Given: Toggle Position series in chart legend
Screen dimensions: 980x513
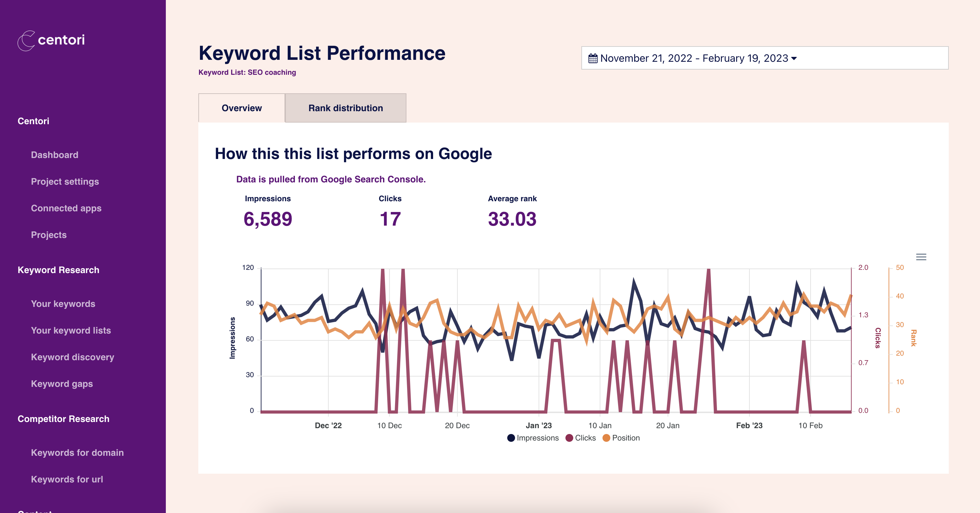Looking at the screenshot, I should coord(621,438).
